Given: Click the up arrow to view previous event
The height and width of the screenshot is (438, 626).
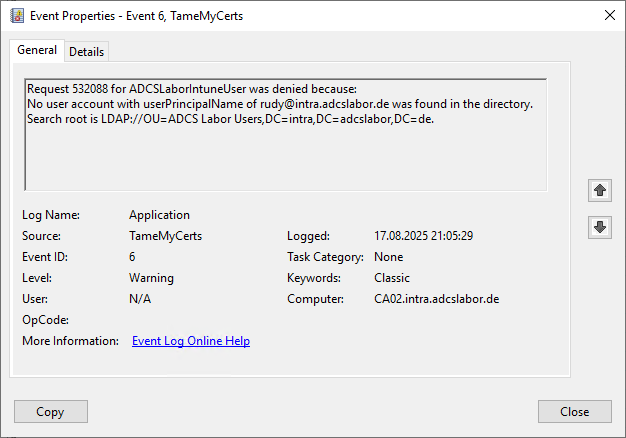Looking at the screenshot, I should coord(600,190).
